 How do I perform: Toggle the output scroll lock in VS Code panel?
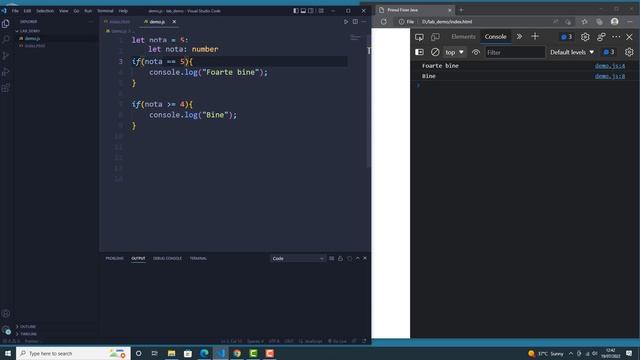340,258
